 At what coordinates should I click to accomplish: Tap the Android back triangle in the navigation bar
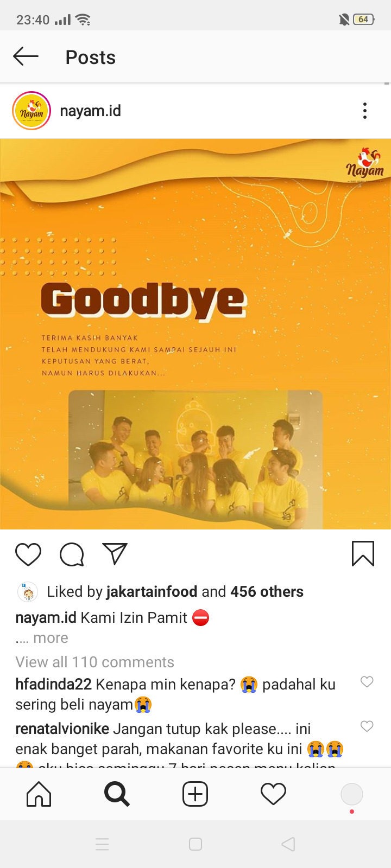(288, 844)
